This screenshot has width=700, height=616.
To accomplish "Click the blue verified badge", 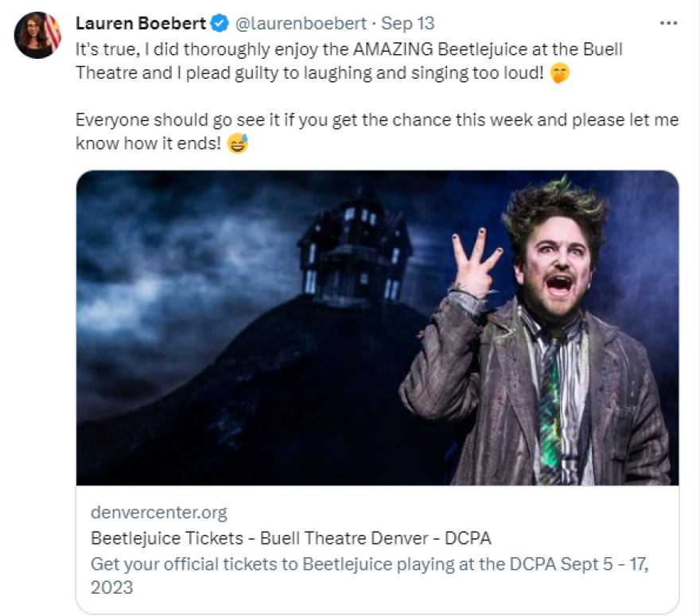I will pyautogui.click(x=220, y=23).
